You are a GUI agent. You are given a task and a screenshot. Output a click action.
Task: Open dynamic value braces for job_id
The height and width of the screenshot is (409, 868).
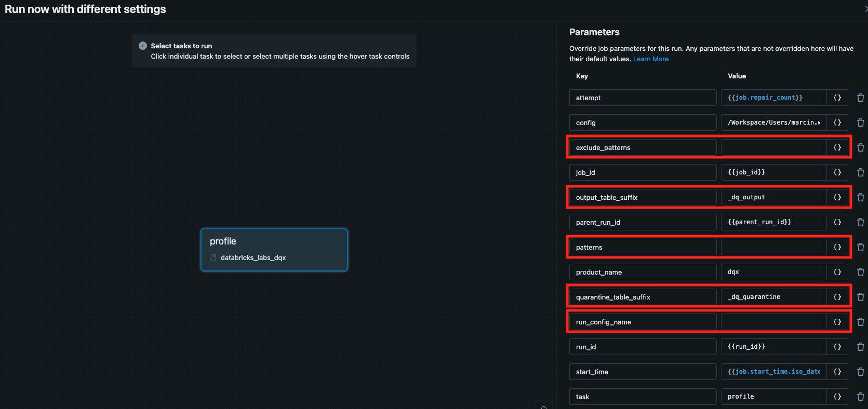click(837, 172)
